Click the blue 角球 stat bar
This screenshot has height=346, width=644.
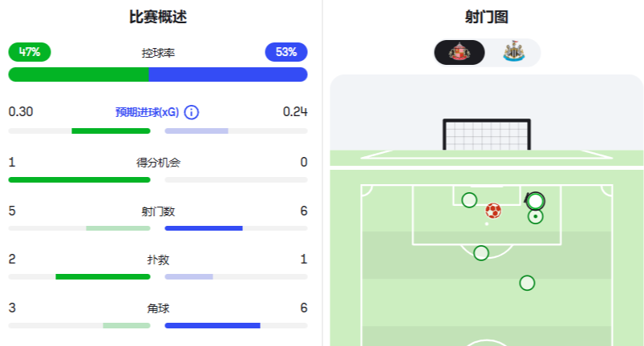point(213,325)
